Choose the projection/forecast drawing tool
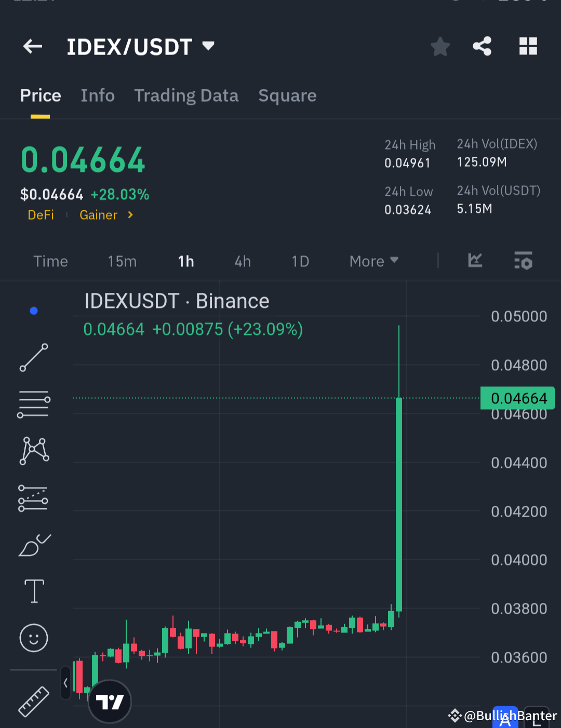Screen dimensions: 561x728 (x=34, y=498)
